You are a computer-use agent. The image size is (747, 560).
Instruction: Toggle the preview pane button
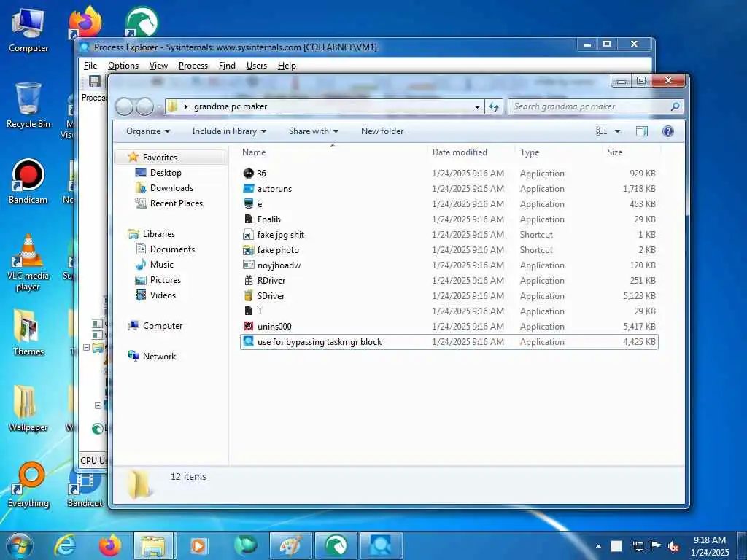pos(642,131)
